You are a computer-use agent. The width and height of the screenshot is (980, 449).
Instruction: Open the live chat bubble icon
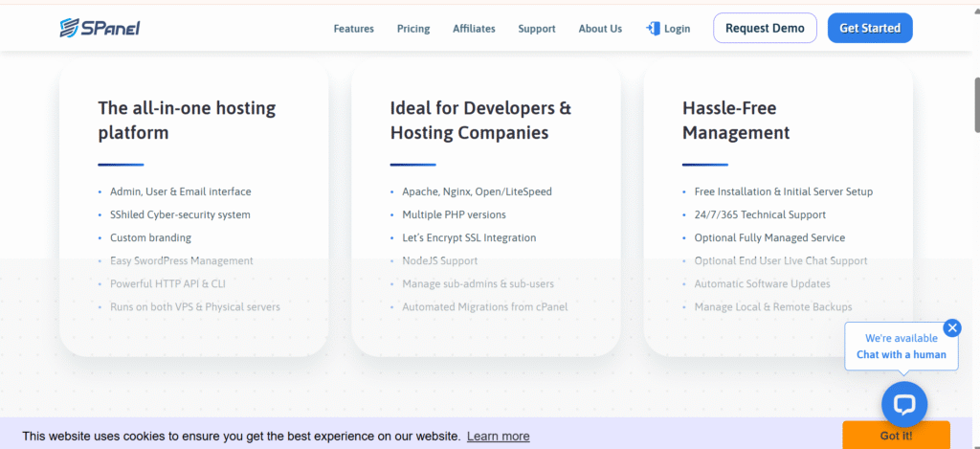click(904, 405)
